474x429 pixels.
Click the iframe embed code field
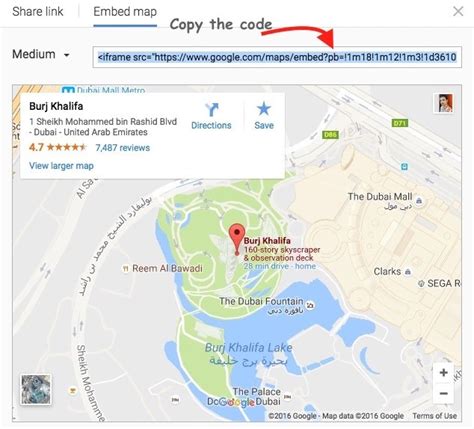tap(277, 57)
